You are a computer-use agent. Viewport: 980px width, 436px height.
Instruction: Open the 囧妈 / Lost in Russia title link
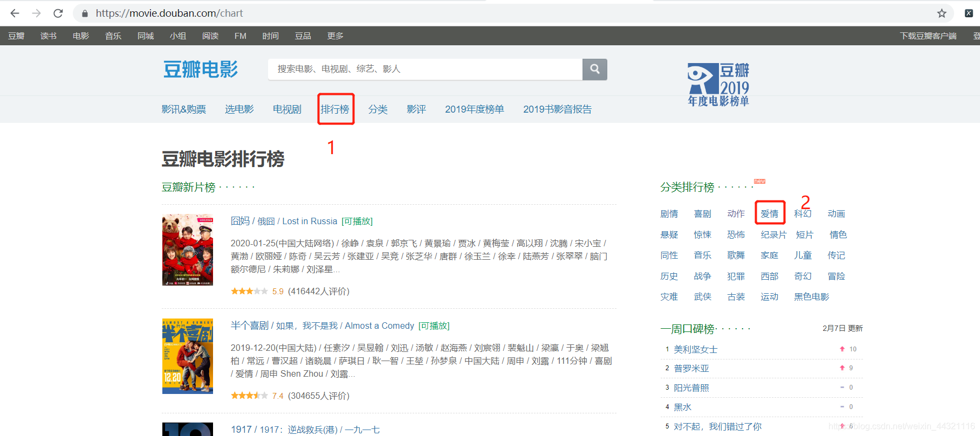pyautogui.click(x=284, y=222)
